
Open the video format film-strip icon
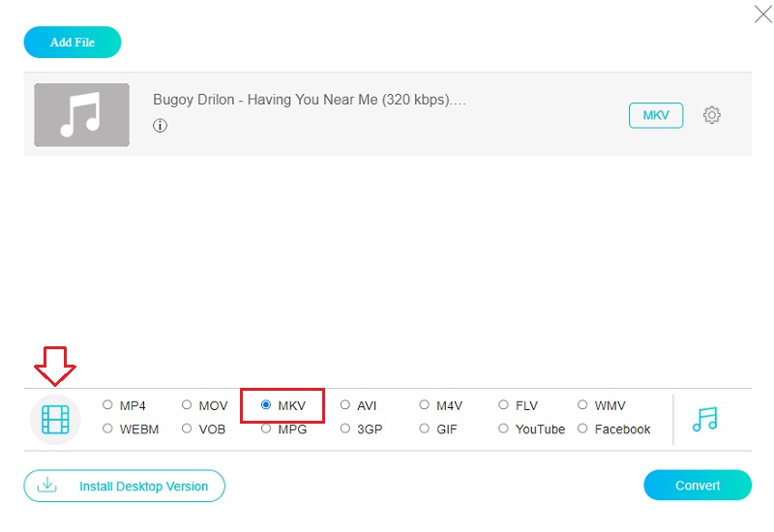coord(56,419)
